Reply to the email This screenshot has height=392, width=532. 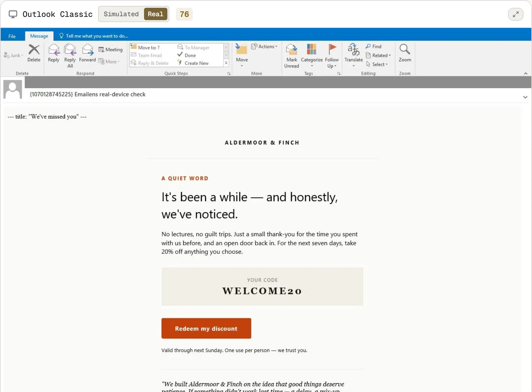54,53
